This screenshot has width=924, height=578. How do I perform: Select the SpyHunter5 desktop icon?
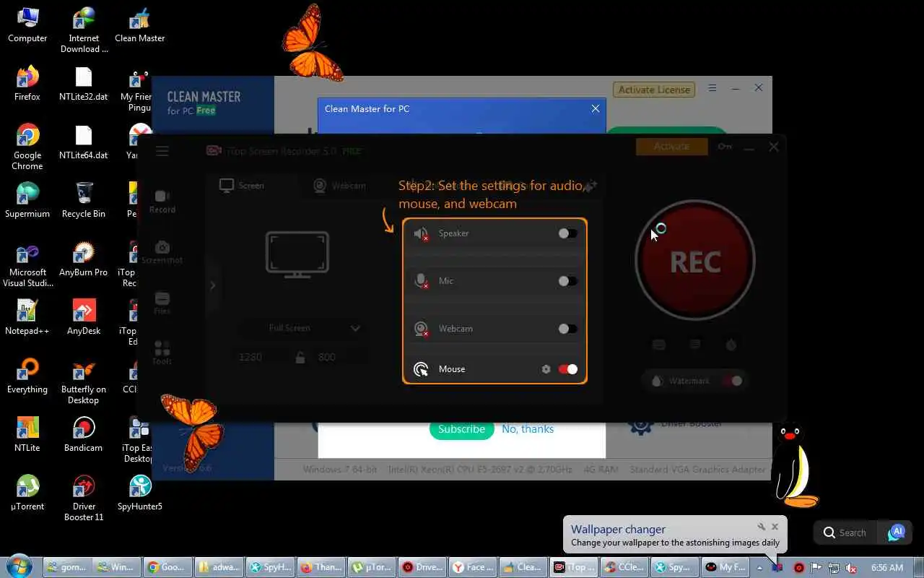click(x=140, y=493)
